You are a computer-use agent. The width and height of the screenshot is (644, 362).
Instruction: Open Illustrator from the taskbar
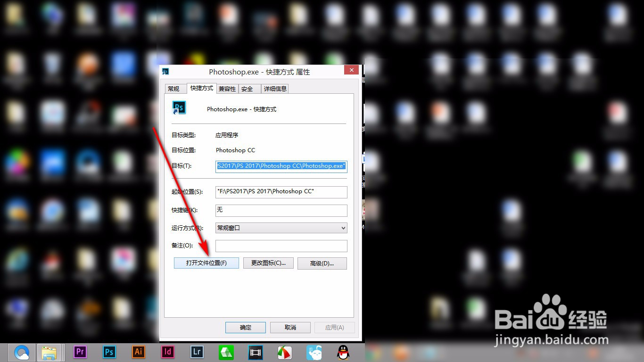pyautogui.click(x=139, y=352)
